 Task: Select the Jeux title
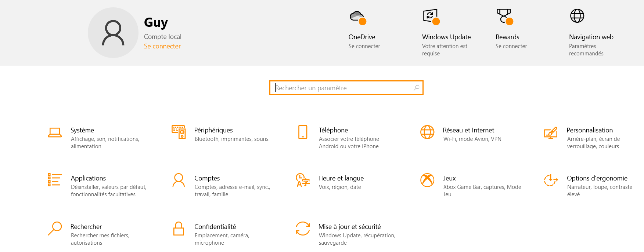(x=449, y=178)
